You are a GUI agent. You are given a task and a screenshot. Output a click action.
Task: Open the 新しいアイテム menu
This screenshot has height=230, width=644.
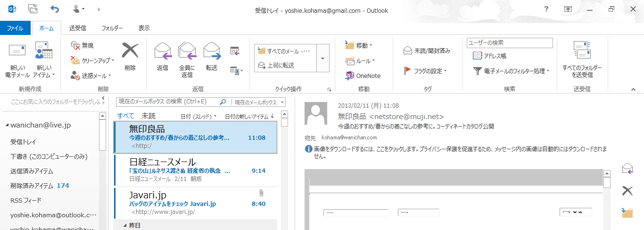[x=44, y=60]
